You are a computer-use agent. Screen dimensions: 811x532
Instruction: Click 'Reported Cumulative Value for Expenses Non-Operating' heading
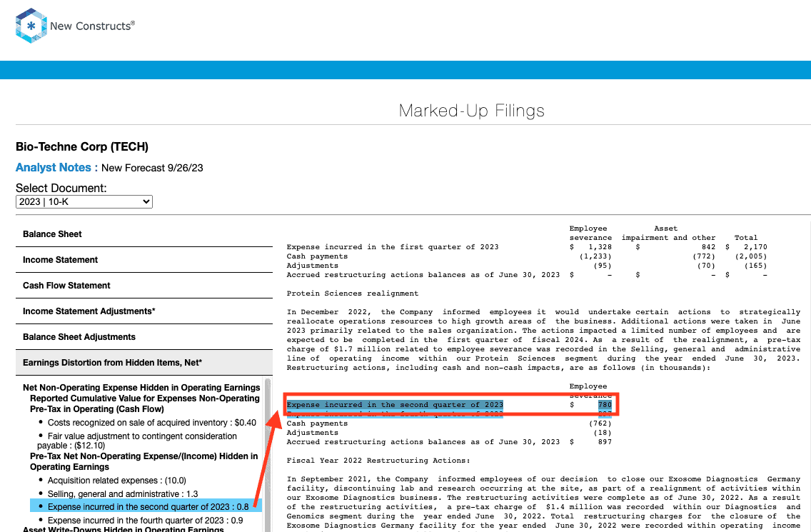[x=145, y=403]
